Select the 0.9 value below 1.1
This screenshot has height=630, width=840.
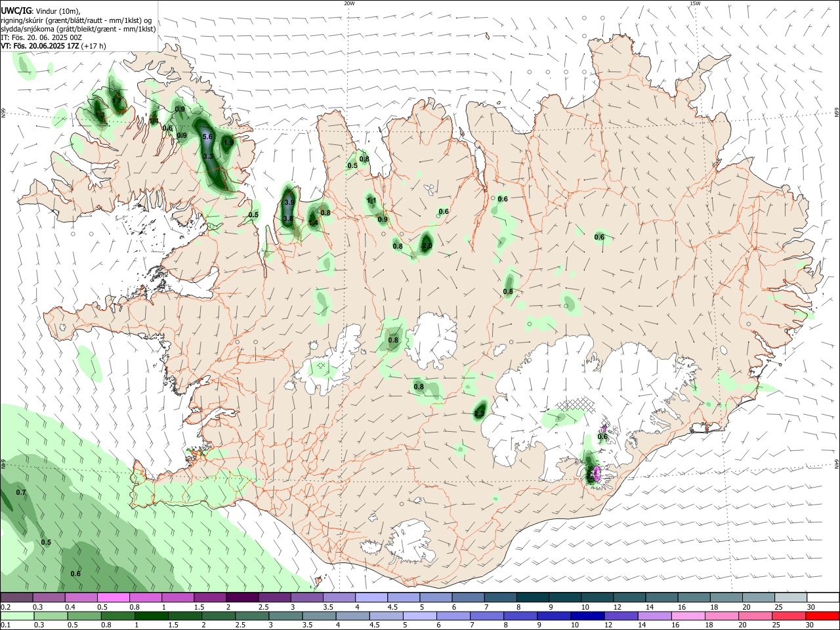[383, 220]
